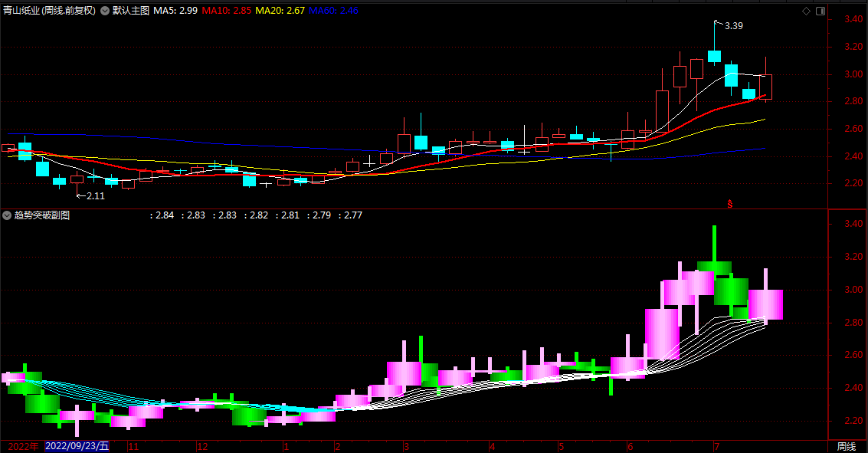Click the 2.20 price on main chart axis
This screenshot has height=453, width=868.
pos(853,183)
